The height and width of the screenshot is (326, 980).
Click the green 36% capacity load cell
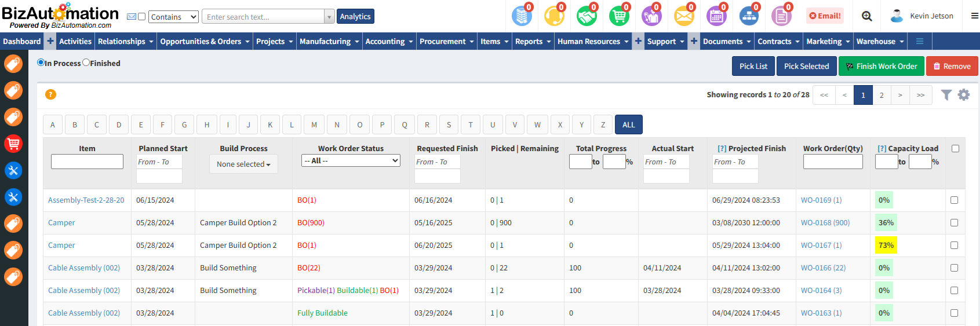point(886,222)
